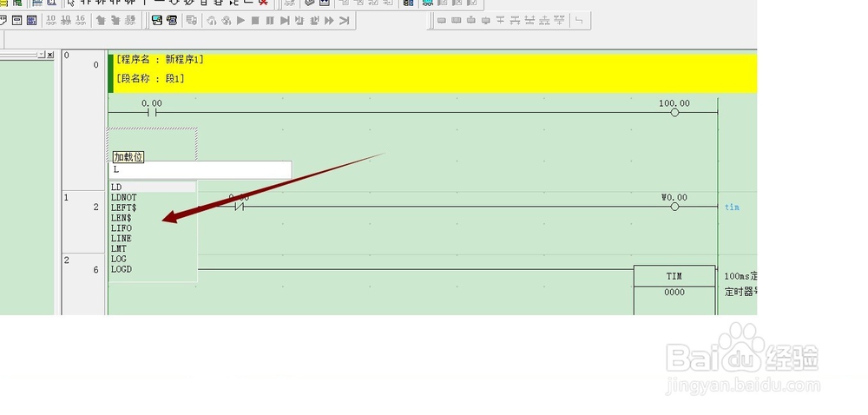Click the normally closed contact in rung 1
The image size is (868, 415).
[240, 207]
